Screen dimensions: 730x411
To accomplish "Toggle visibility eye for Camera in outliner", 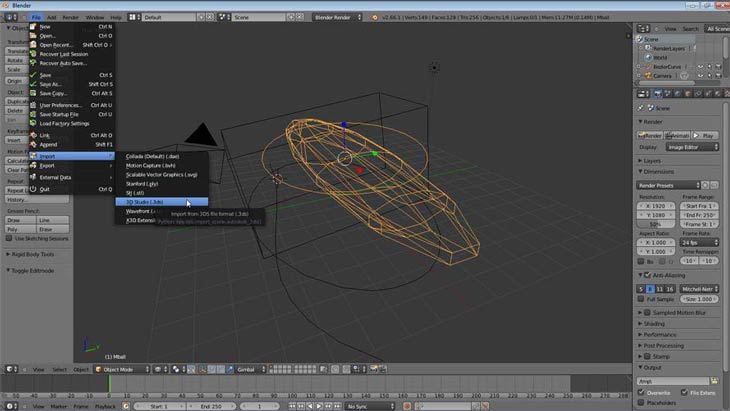I will 698,75.
